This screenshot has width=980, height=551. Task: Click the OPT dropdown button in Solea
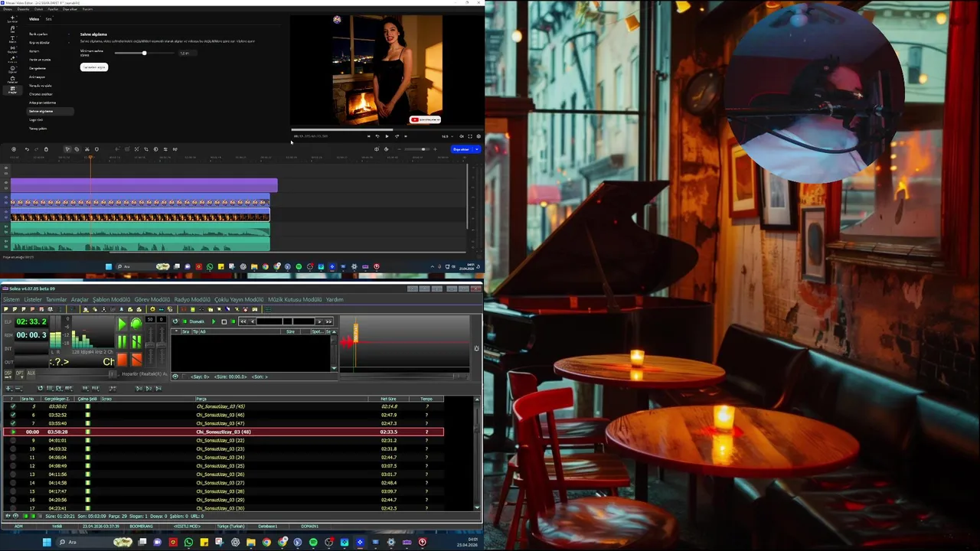pyautogui.click(x=20, y=374)
